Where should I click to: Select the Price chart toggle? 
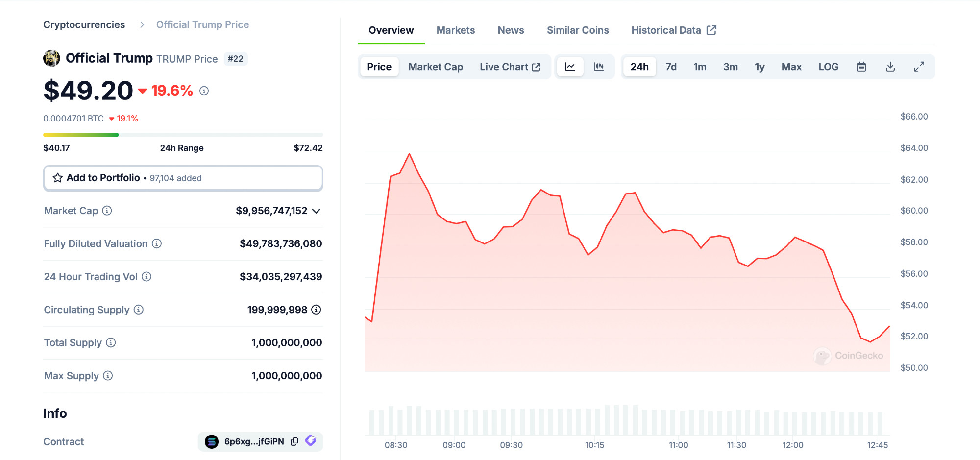pos(379,67)
